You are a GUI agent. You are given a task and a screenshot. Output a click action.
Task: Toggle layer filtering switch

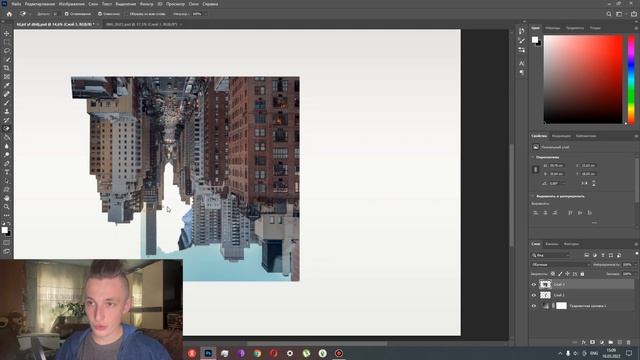637,254
